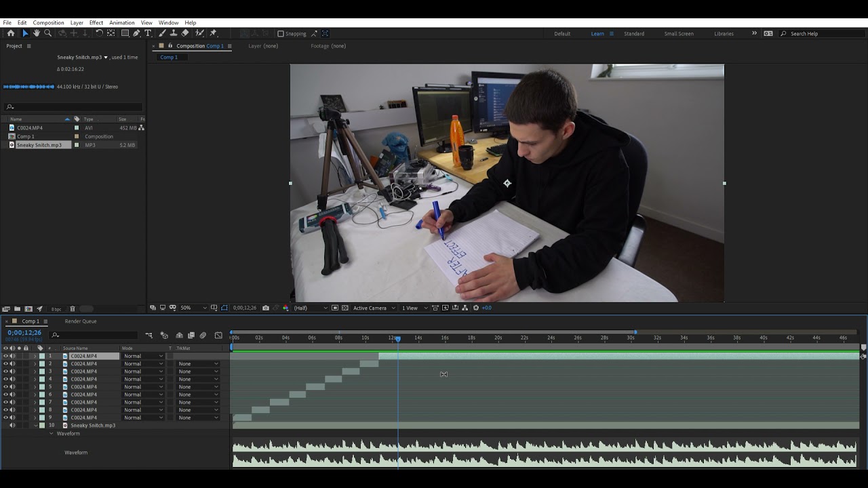Select the Rectangle shape tool
This screenshot has width=868, height=488.
(125, 33)
